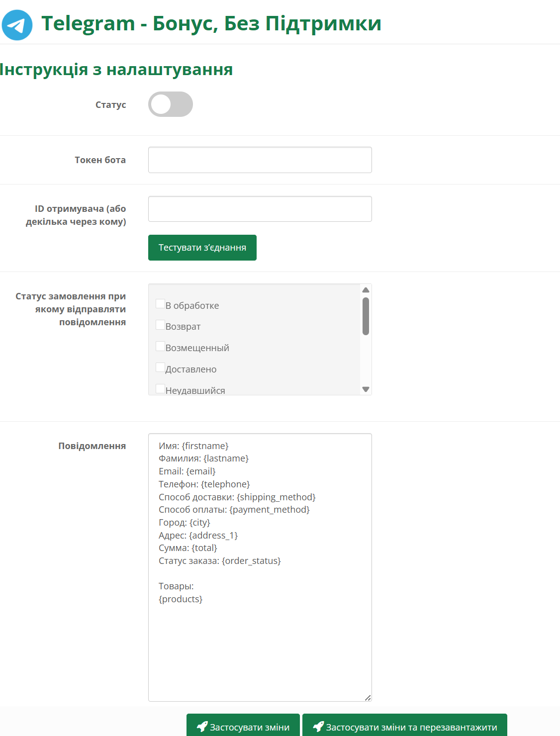Click the Товары: line in message
This screenshot has height=736, width=560.
tap(176, 586)
